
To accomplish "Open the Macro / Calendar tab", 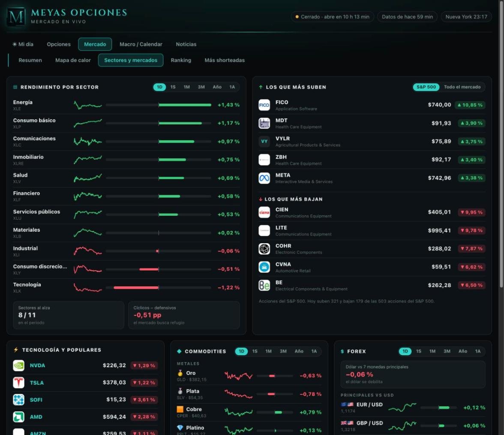I will pyautogui.click(x=141, y=44).
